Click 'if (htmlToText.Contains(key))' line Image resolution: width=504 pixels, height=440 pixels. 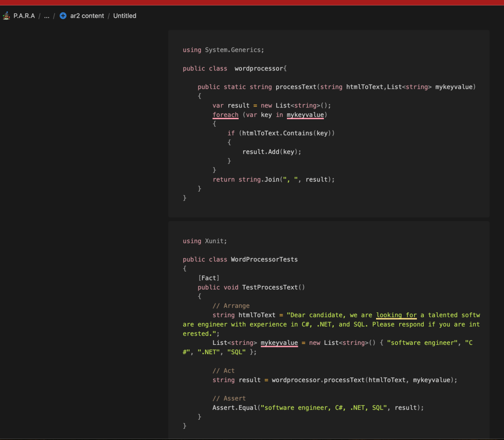[281, 133]
